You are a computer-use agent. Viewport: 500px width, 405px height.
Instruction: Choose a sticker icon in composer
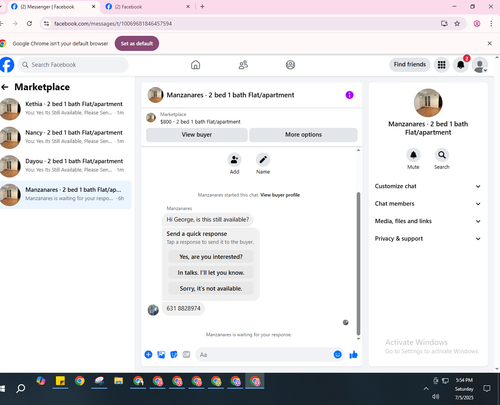[174, 354]
